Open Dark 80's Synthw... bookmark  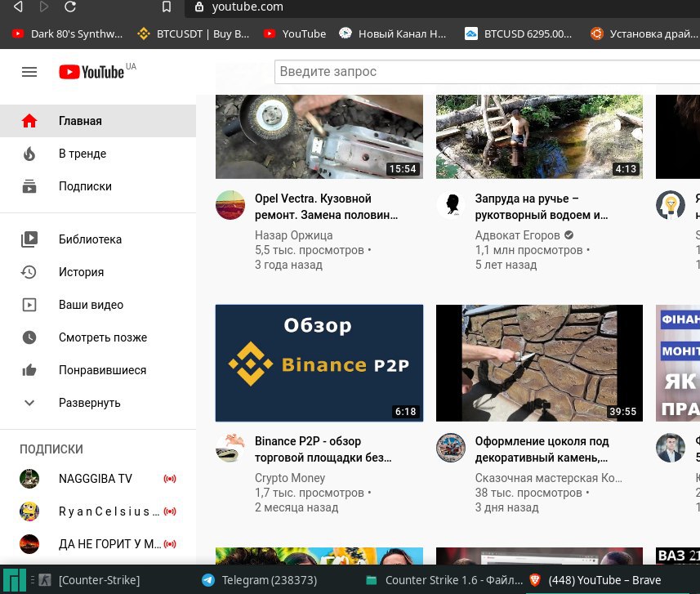68,34
